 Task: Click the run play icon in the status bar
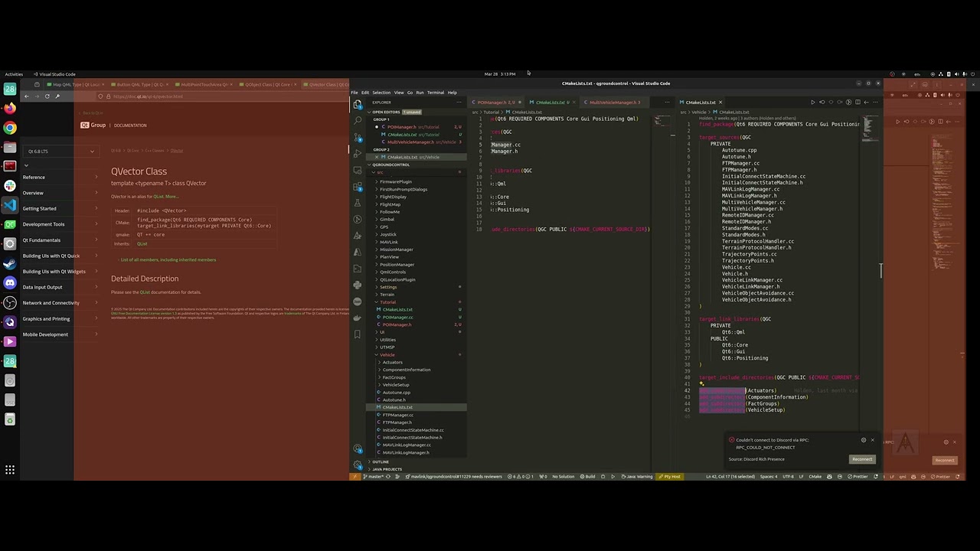(612, 477)
